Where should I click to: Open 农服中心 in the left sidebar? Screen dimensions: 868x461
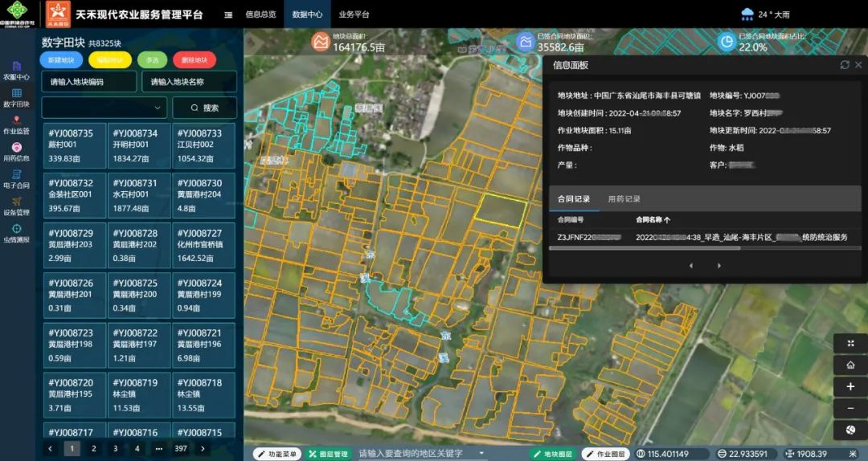(x=16, y=71)
